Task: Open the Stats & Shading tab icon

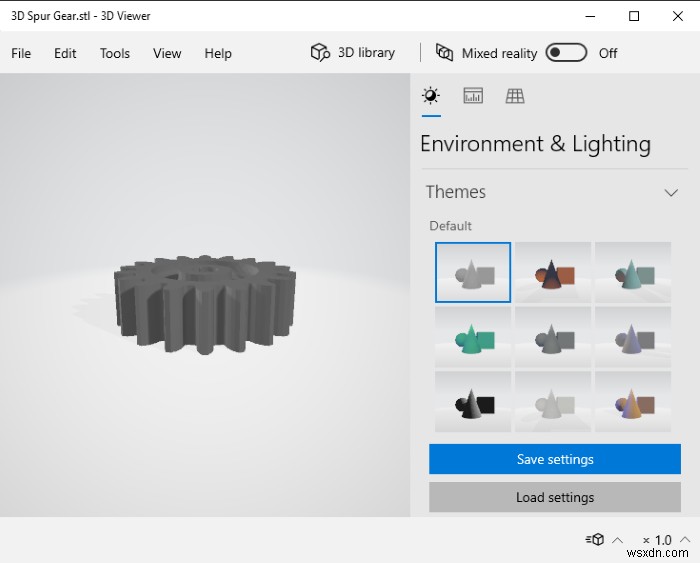Action: point(473,96)
